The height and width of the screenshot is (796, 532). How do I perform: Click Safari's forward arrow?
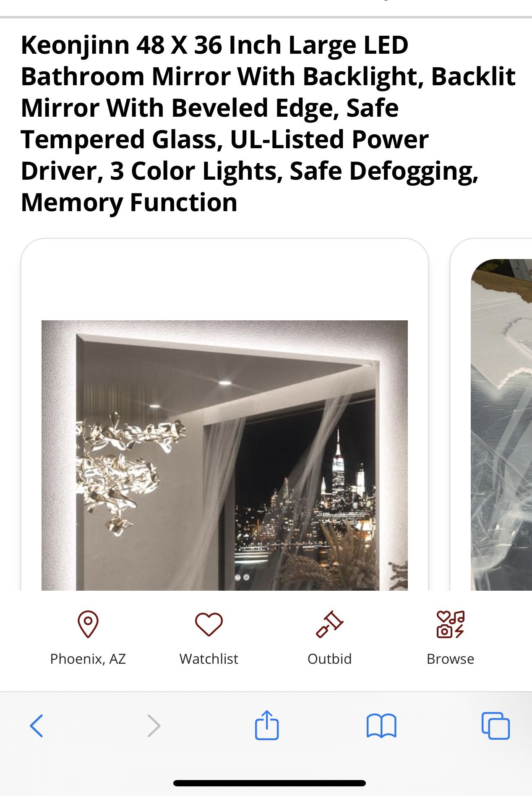(154, 725)
